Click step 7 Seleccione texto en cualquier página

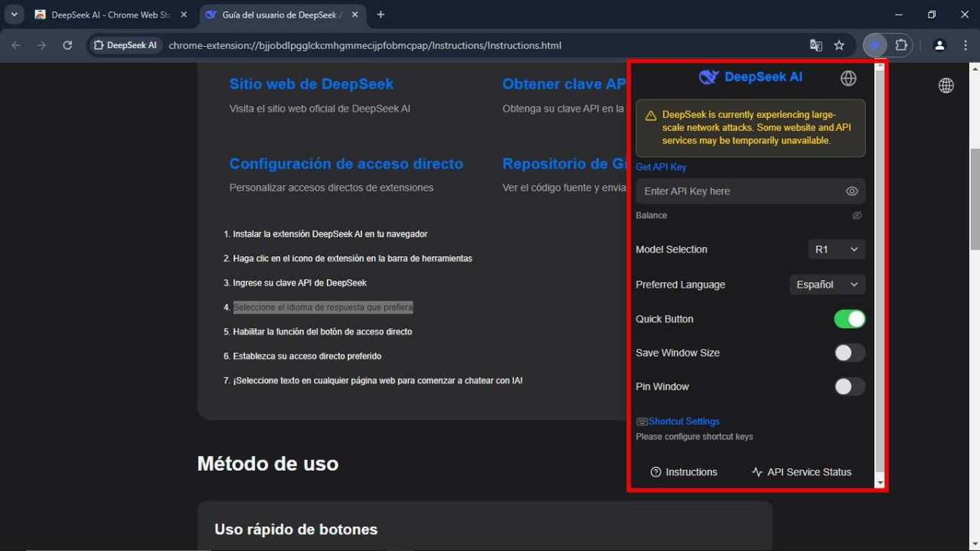(377, 381)
